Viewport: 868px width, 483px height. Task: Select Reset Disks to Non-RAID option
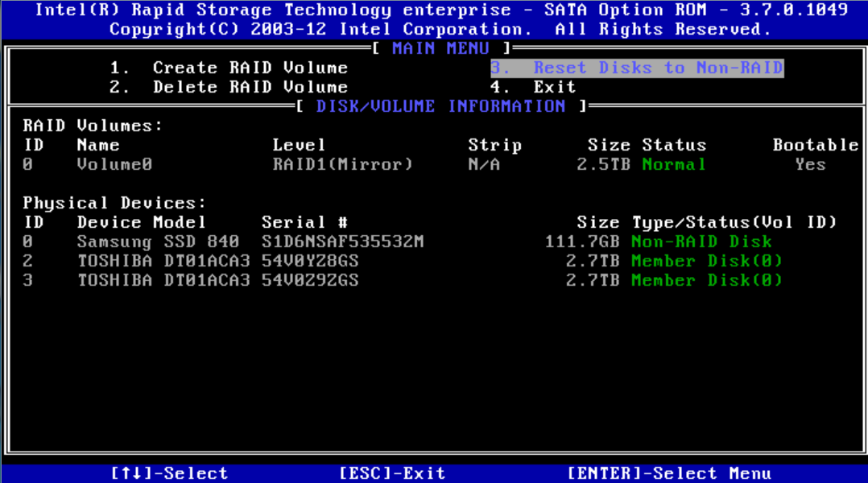point(637,68)
